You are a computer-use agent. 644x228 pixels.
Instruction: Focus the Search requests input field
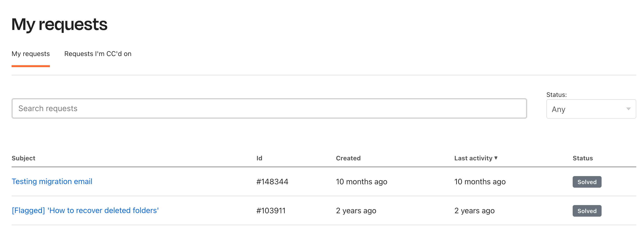269,108
